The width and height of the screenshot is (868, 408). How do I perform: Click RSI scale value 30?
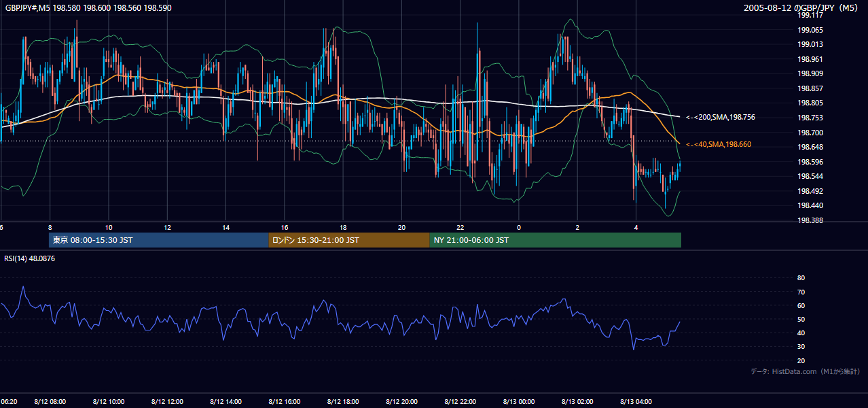click(801, 346)
